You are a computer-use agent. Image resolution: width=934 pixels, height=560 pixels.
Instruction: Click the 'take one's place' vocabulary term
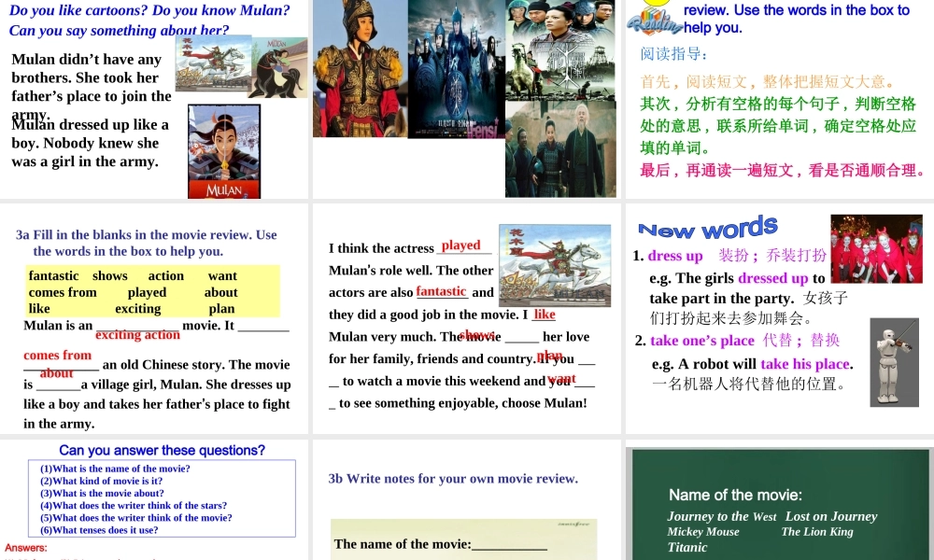702,341
